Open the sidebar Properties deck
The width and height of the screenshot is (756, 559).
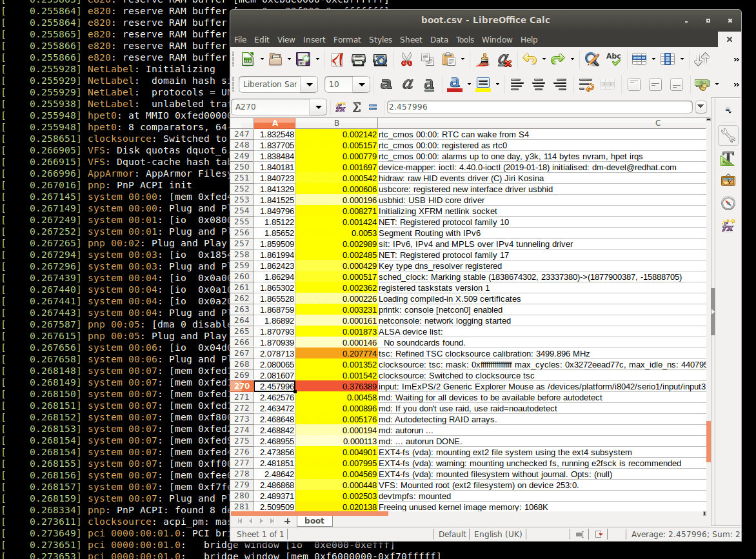point(728,135)
